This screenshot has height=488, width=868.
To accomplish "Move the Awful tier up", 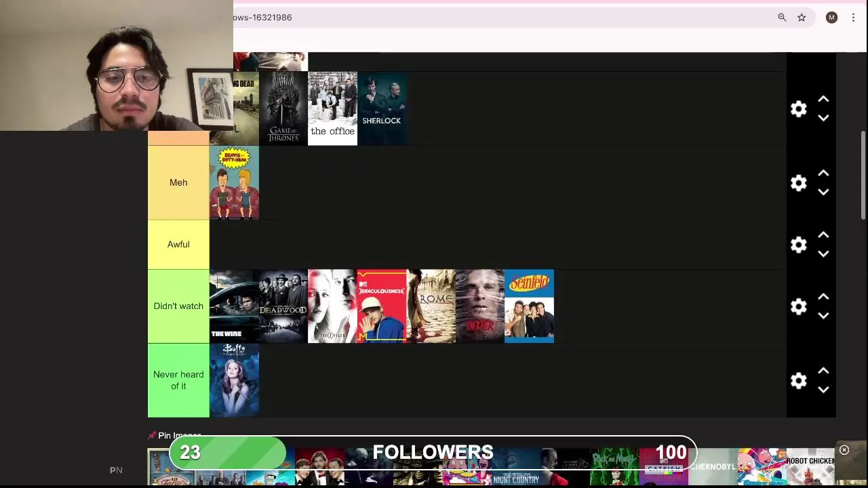I will click(823, 235).
